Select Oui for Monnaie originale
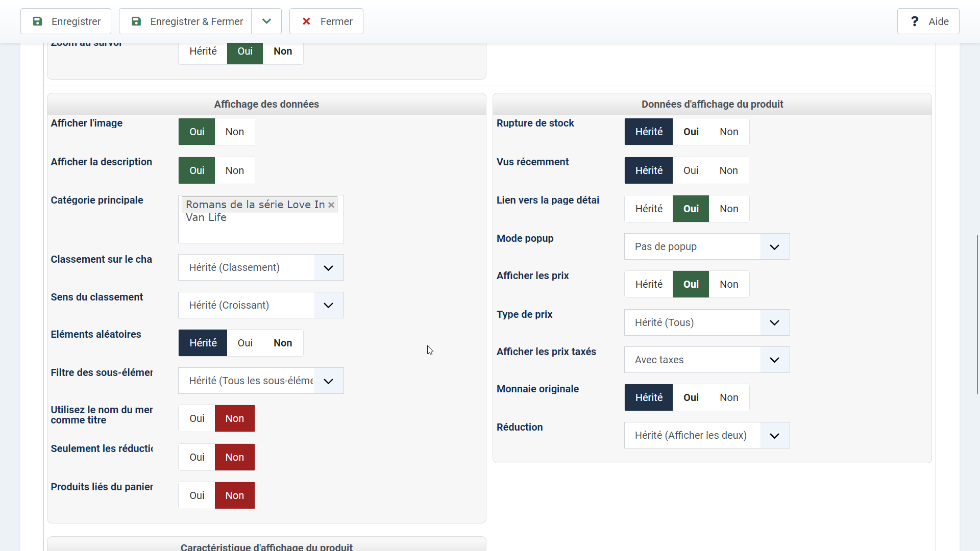Screen dimensions: 980x551 [691, 397]
